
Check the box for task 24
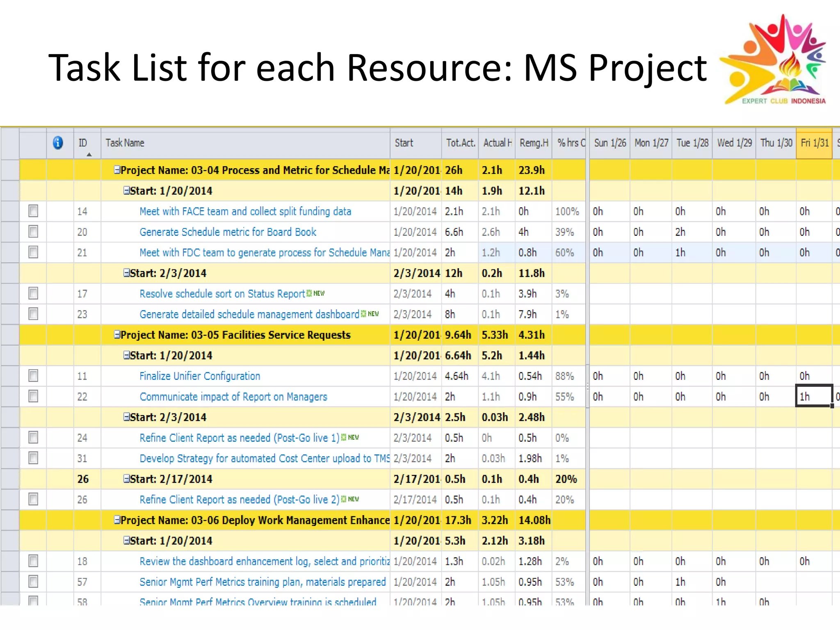(x=33, y=437)
